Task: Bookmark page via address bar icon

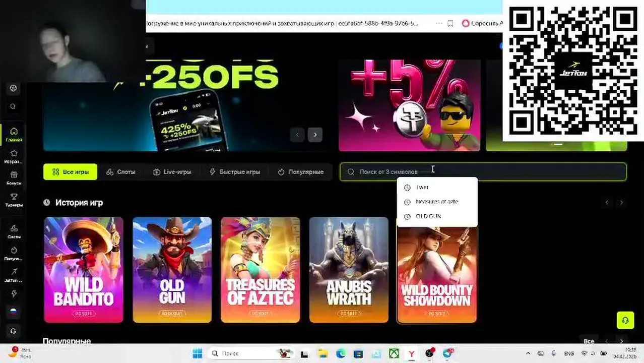Action: tap(450, 23)
